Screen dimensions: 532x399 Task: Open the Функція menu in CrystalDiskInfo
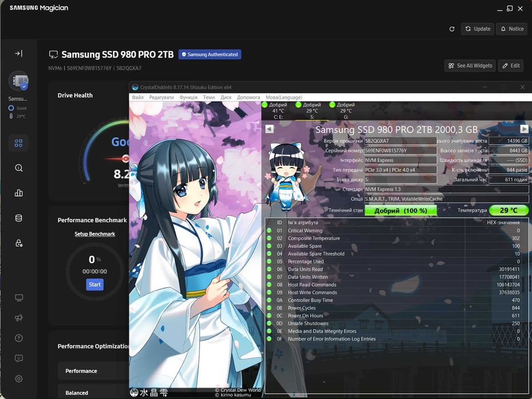click(188, 97)
